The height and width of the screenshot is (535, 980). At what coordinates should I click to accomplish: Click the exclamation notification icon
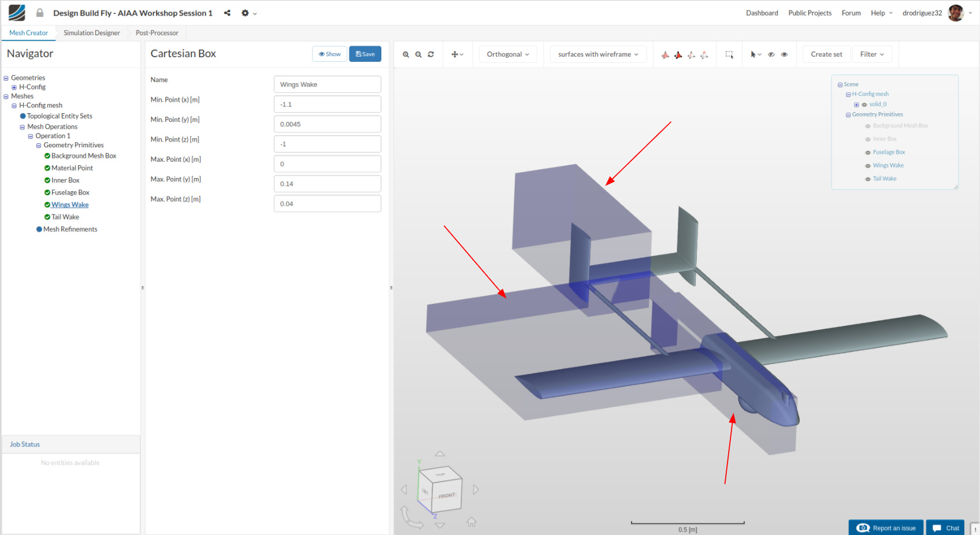click(975, 529)
